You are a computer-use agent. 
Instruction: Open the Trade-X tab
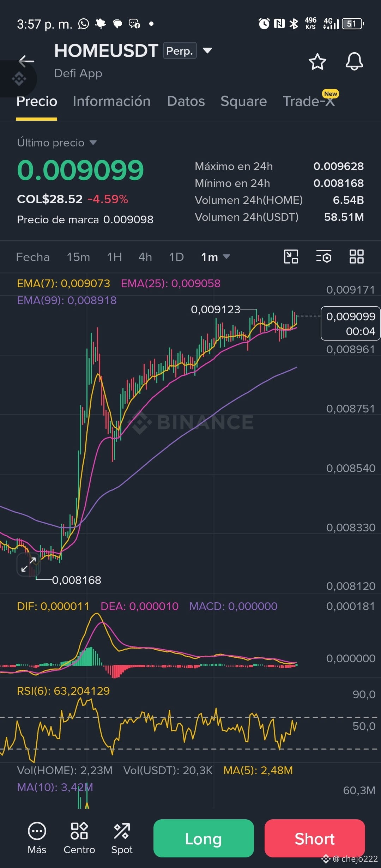(x=309, y=101)
